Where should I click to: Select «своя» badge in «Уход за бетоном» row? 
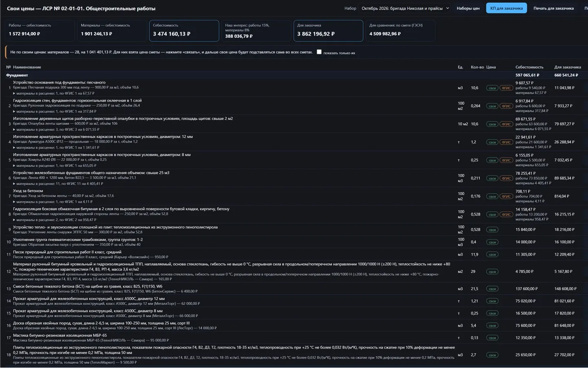(x=492, y=196)
